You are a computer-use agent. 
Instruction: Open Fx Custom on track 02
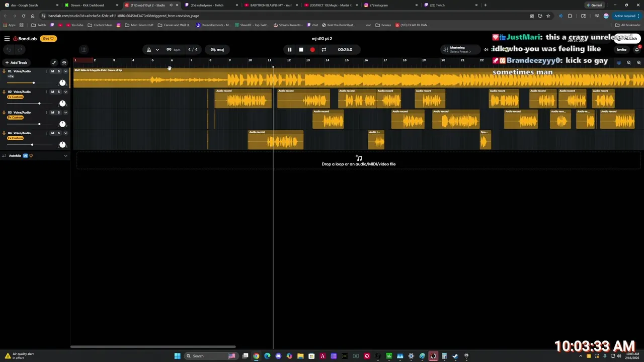pyautogui.click(x=16, y=97)
